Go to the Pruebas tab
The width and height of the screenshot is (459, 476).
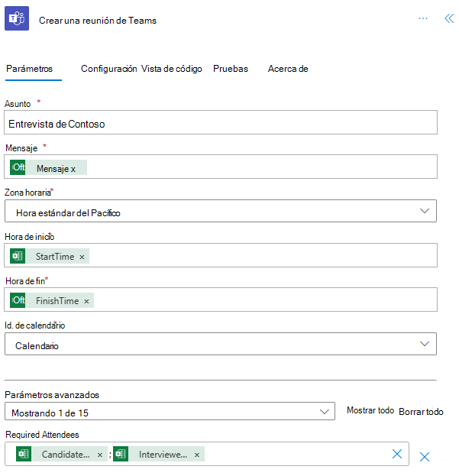pos(231,69)
